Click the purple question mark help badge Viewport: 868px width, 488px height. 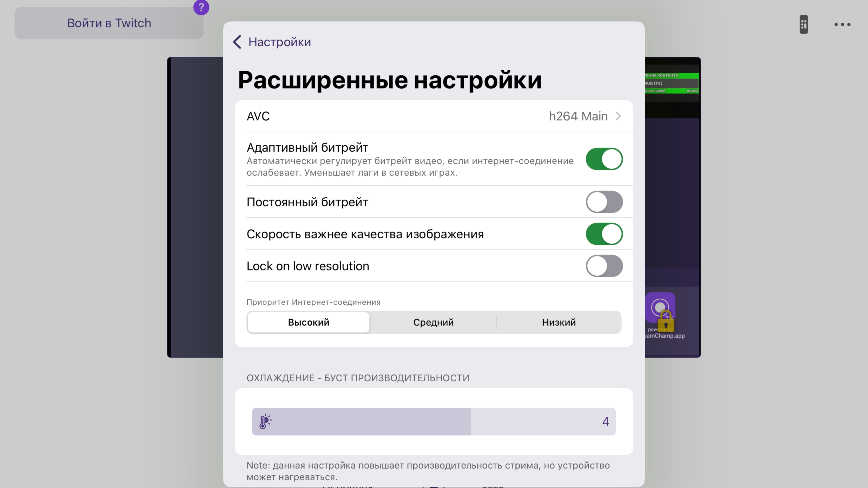click(x=201, y=7)
